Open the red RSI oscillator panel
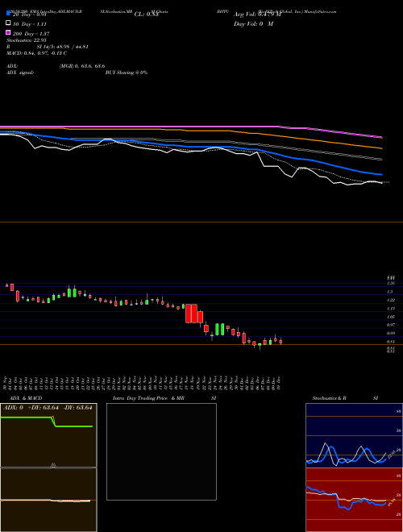This screenshot has height=532, width=403. pos(354,500)
